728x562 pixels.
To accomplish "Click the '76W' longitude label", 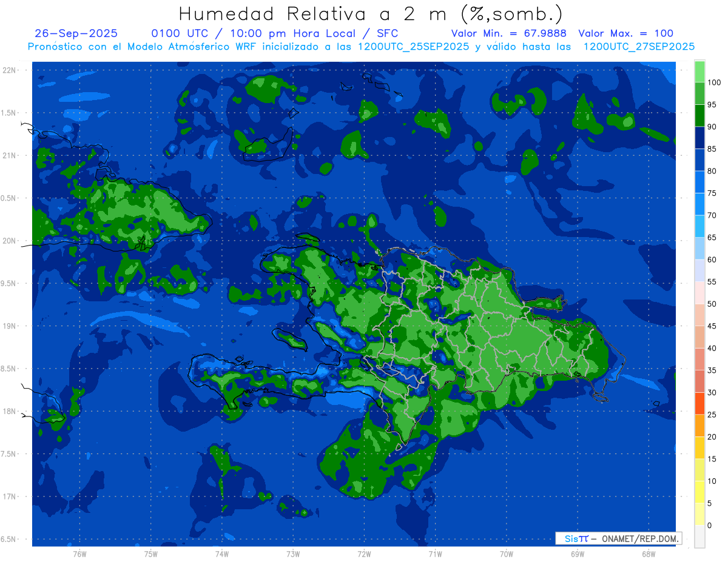I will 79,554.
